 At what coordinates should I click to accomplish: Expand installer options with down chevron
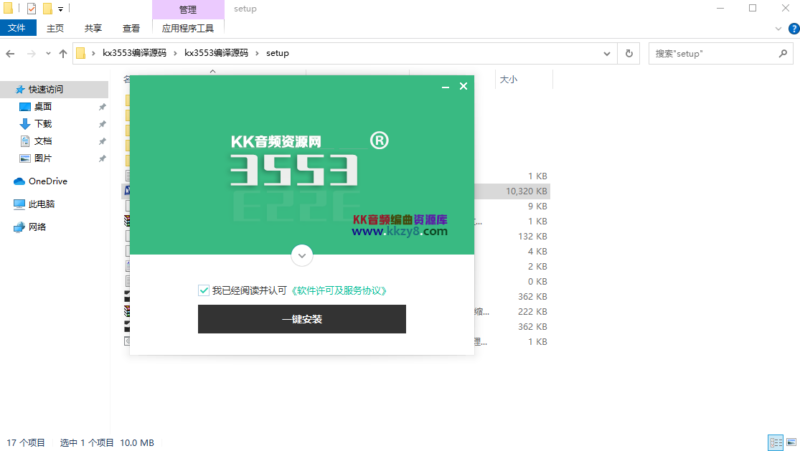(302, 256)
